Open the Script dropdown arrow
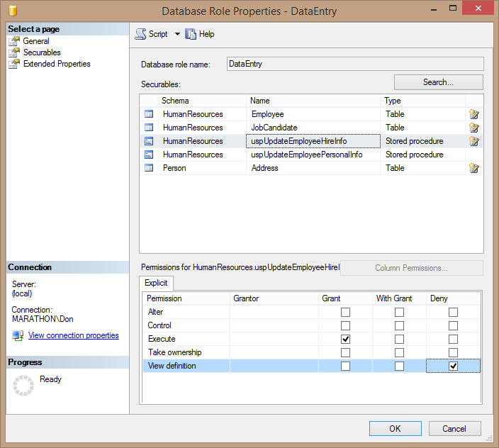 [x=177, y=34]
